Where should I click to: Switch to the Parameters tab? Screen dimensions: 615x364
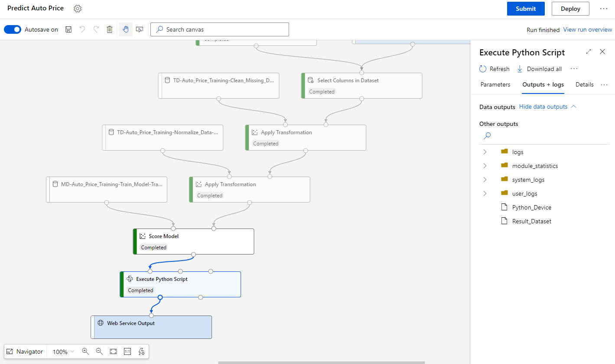click(495, 84)
